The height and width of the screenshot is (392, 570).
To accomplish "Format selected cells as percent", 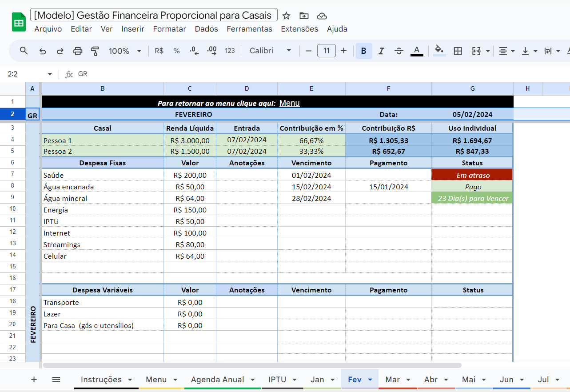I will pos(176,51).
